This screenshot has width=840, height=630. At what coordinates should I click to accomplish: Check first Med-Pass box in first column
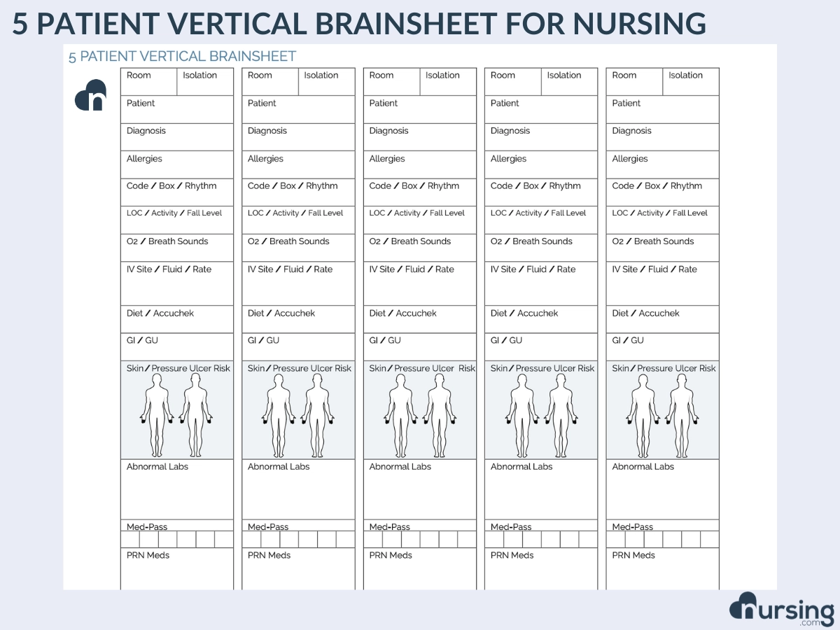(x=130, y=539)
